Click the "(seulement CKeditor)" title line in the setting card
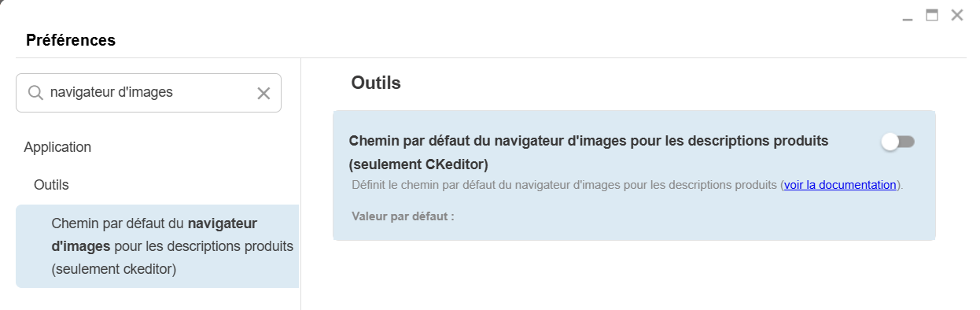The image size is (980, 310). [x=418, y=164]
